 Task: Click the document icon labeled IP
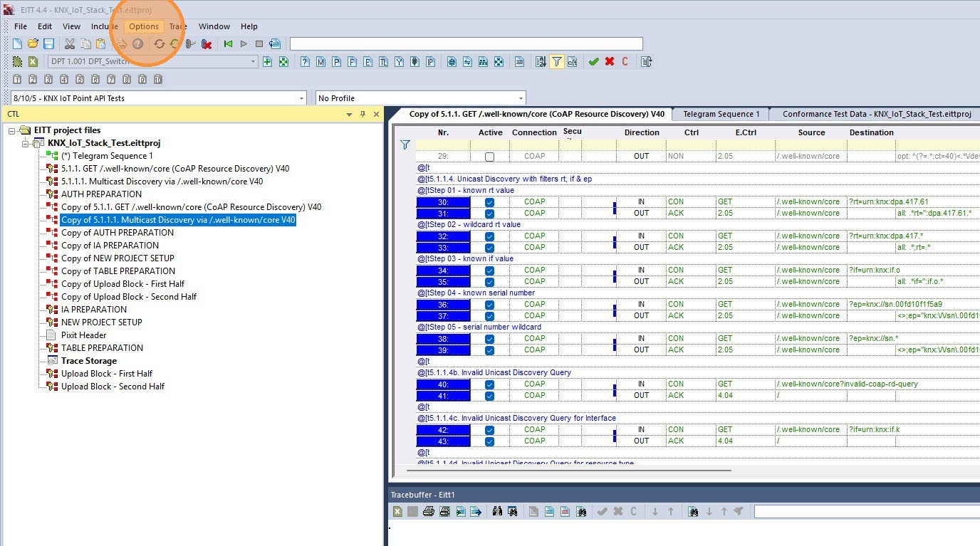(x=430, y=62)
